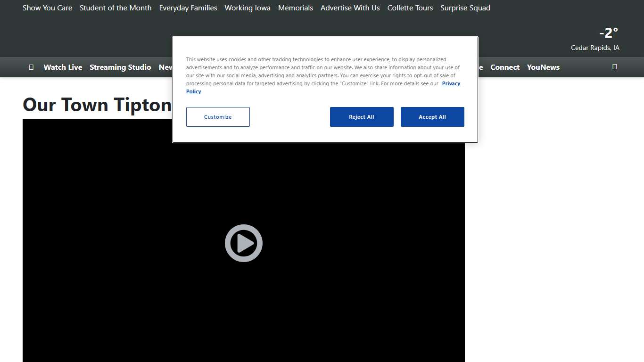This screenshot has height=362, width=644.
Task: Accept all cookies in the consent dialog
Action: click(x=432, y=117)
